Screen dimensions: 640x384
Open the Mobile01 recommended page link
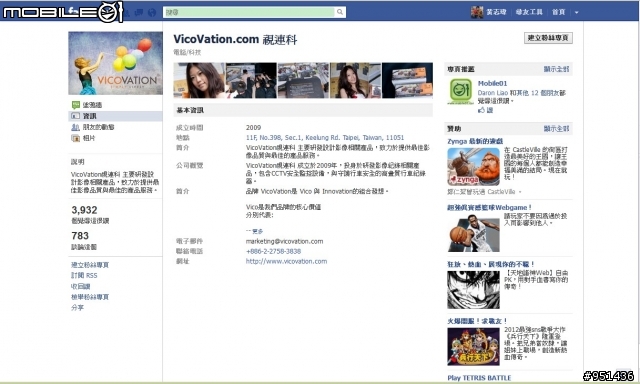(492, 84)
